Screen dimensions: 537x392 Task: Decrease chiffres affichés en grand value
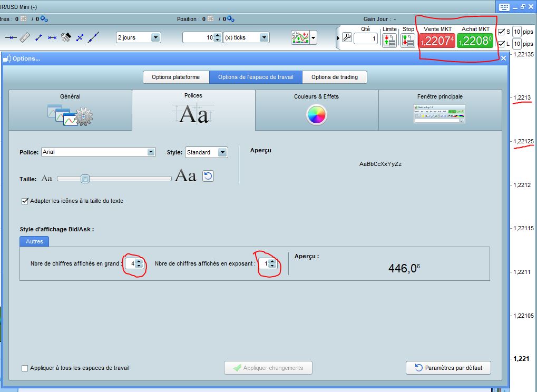pos(139,266)
